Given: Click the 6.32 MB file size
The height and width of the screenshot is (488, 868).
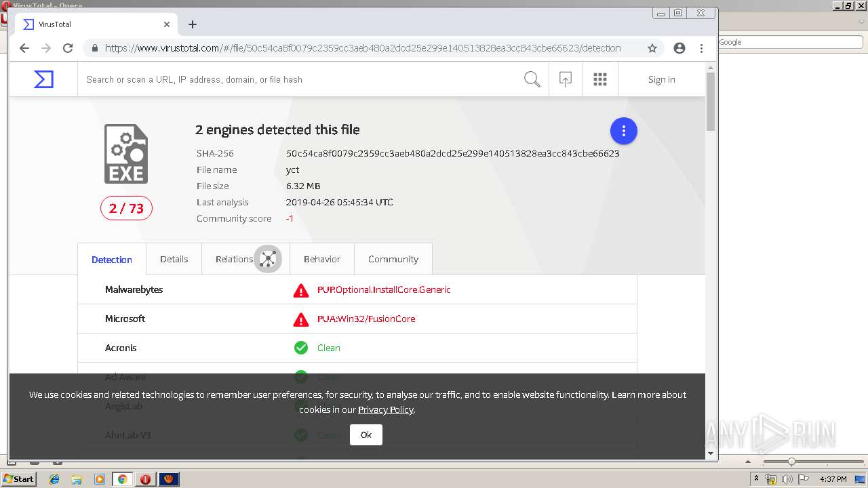Looking at the screenshot, I should pyautogui.click(x=303, y=186).
